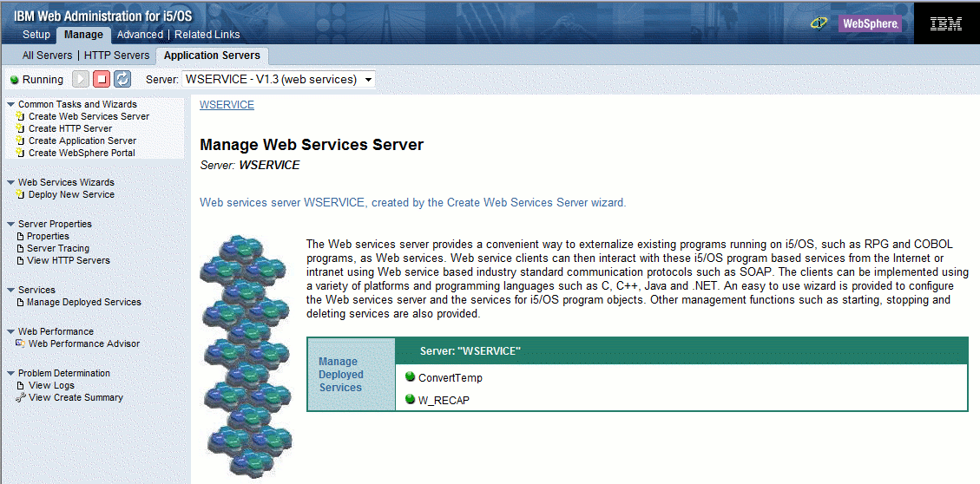Open the View HTTP Servers link
Screen dimensions: 980x484
[x=68, y=260]
